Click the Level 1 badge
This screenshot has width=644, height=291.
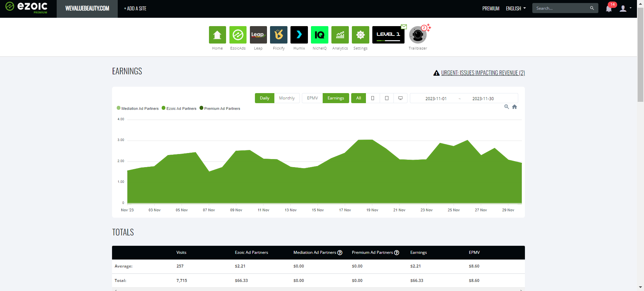(x=388, y=35)
